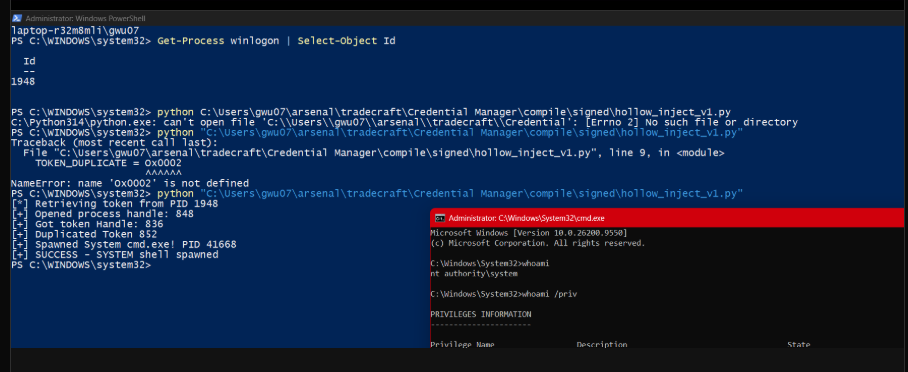The width and height of the screenshot is (908, 372).
Task: Click the 'State' column header in cmd
Action: point(799,344)
